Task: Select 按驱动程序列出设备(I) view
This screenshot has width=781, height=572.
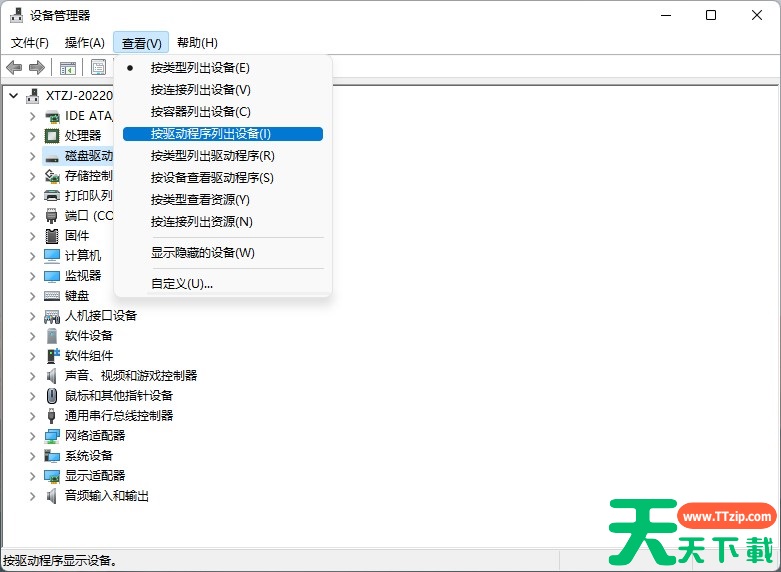Action: (223, 134)
